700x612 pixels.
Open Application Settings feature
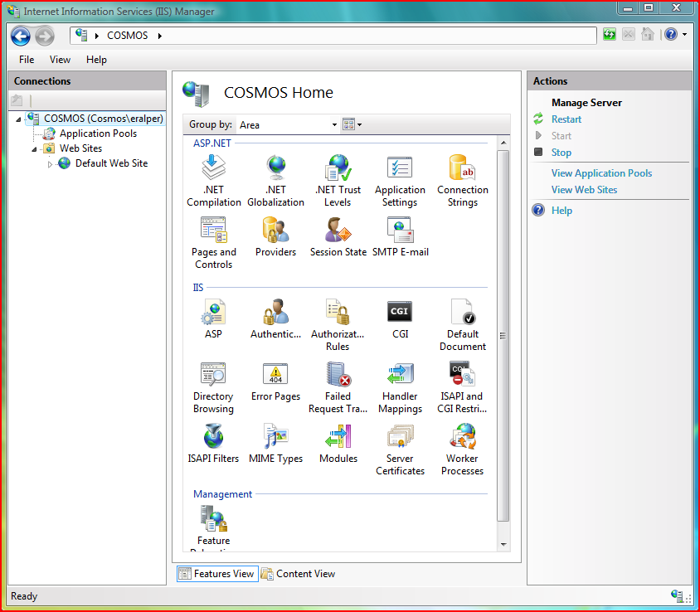(400, 181)
